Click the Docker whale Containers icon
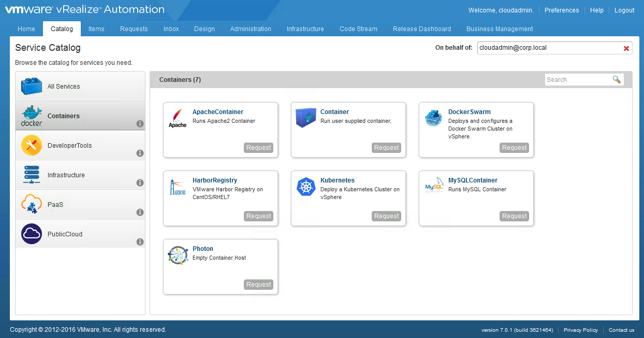Screen dimensions: 644x338 tap(32, 116)
